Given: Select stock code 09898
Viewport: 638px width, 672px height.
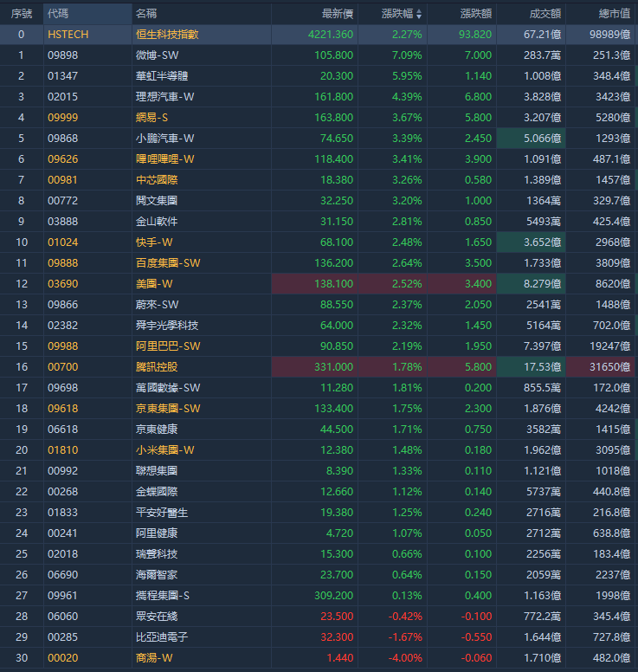Looking at the screenshot, I should point(62,55).
